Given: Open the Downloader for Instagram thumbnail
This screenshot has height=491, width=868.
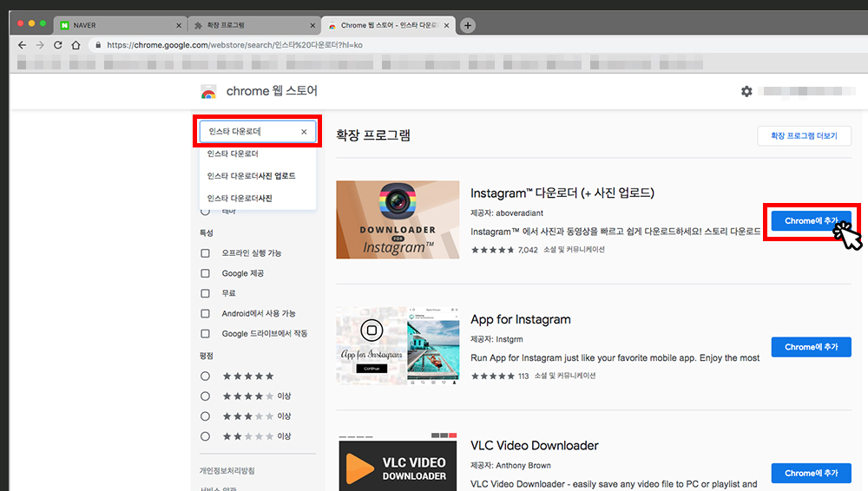Looking at the screenshot, I should (398, 219).
